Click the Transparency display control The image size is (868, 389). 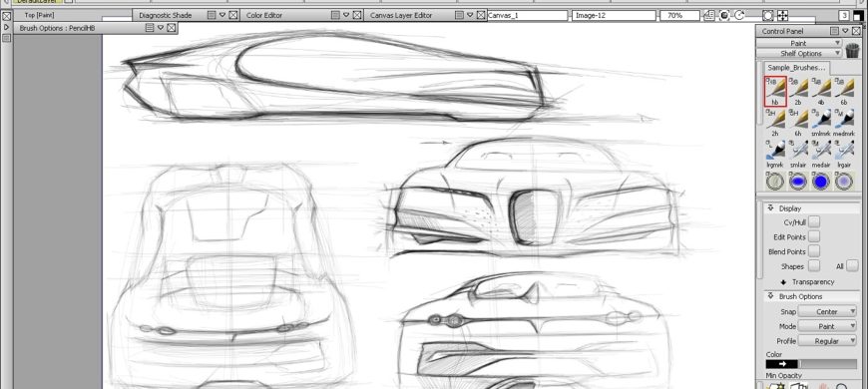(x=809, y=281)
